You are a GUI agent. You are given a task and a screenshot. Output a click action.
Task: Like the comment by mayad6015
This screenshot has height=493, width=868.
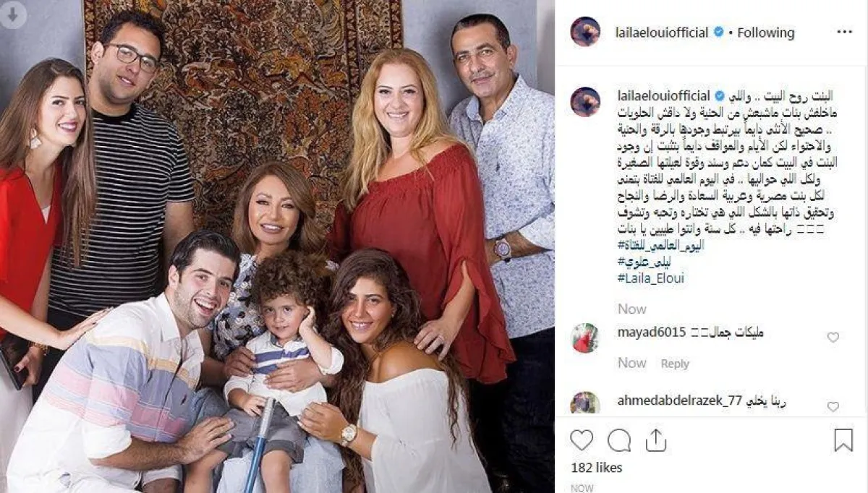tap(833, 338)
